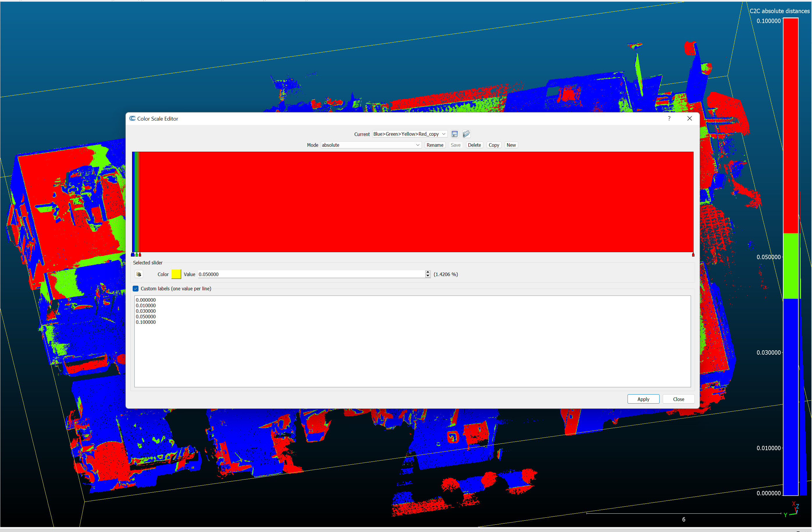Close the Color Scale Editor
Viewport: 812px width, 532px height.
pos(678,399)
